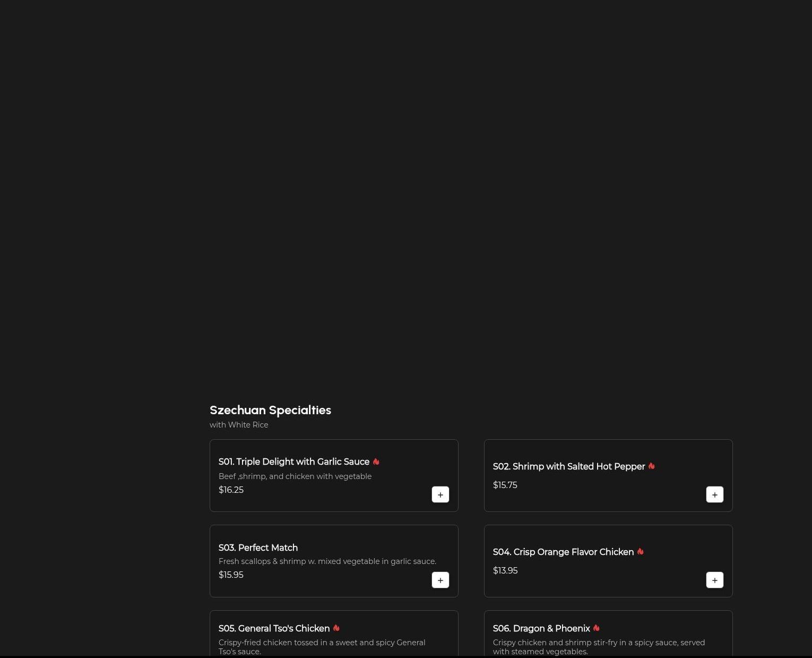The image size is (812, 658).
Task: Click the plus button for S03 Perfect Match
Action: (x=440, y=580)
